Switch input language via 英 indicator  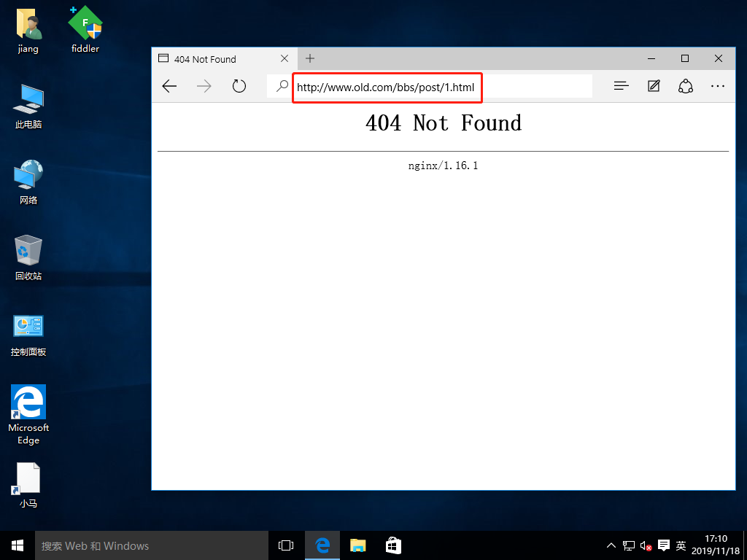click(681, 545)
